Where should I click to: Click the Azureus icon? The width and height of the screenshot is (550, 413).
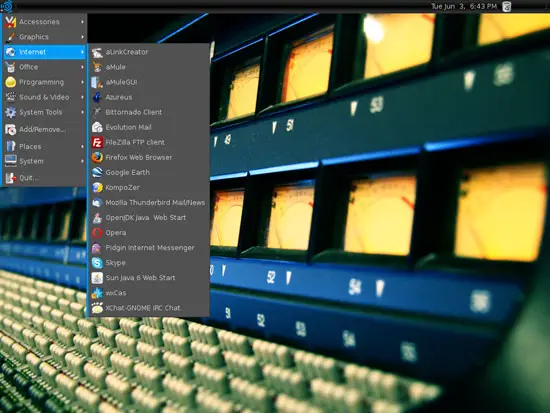click(x=97, y=97)
